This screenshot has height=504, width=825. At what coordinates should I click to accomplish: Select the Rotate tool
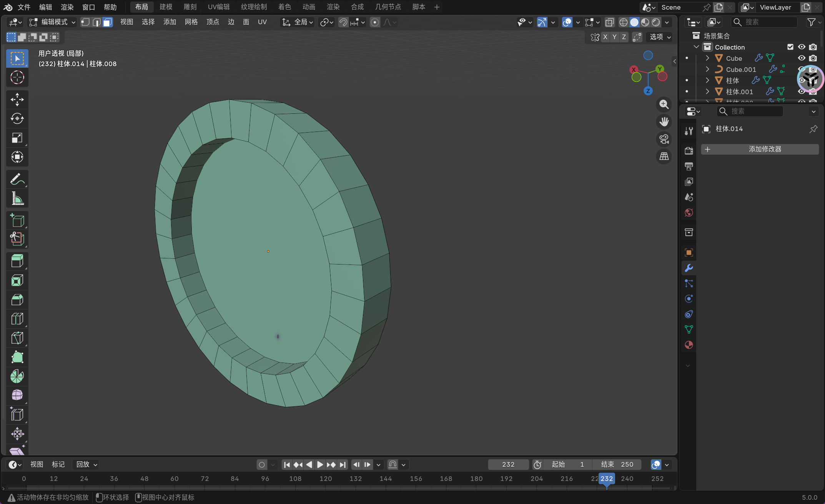[17, 118]
